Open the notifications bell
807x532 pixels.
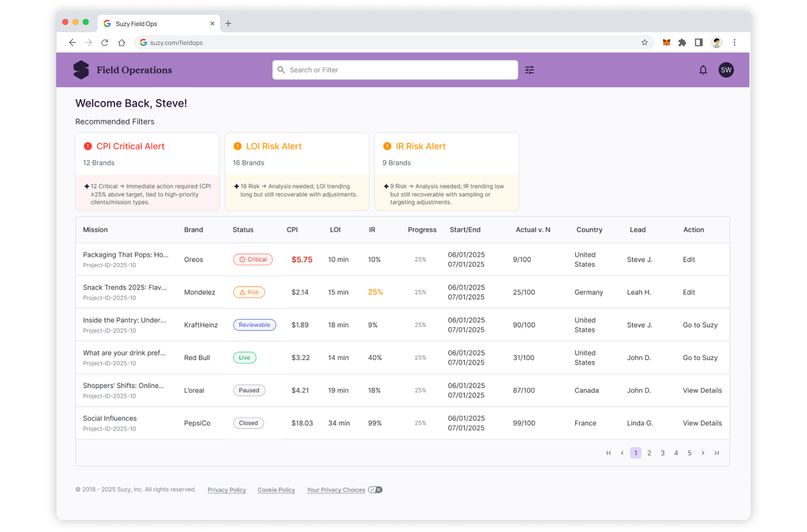tap(702, 70)
